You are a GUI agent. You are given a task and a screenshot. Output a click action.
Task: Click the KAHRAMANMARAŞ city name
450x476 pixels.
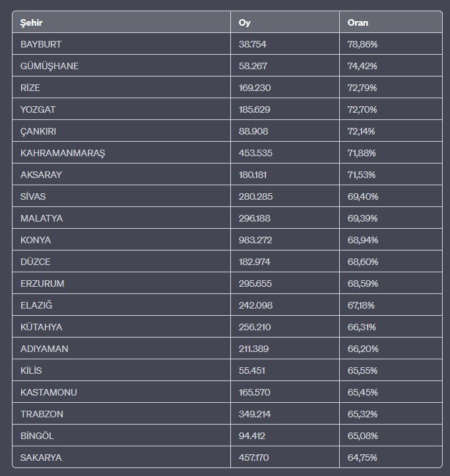(63, 153)
